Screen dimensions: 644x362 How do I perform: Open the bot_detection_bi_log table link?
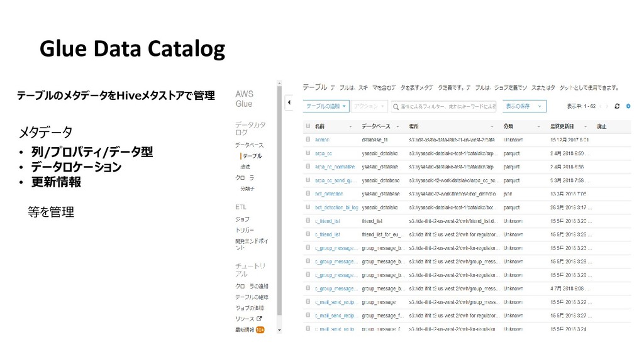(x=336, y=207)
